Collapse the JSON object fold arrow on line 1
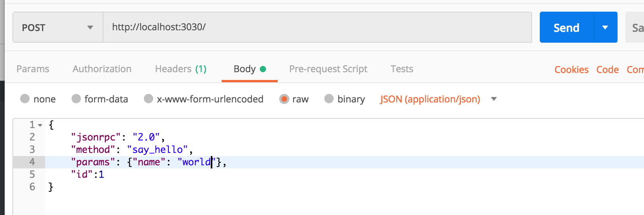This screenshot has height=215, width=644. click(x=40, y=125)
